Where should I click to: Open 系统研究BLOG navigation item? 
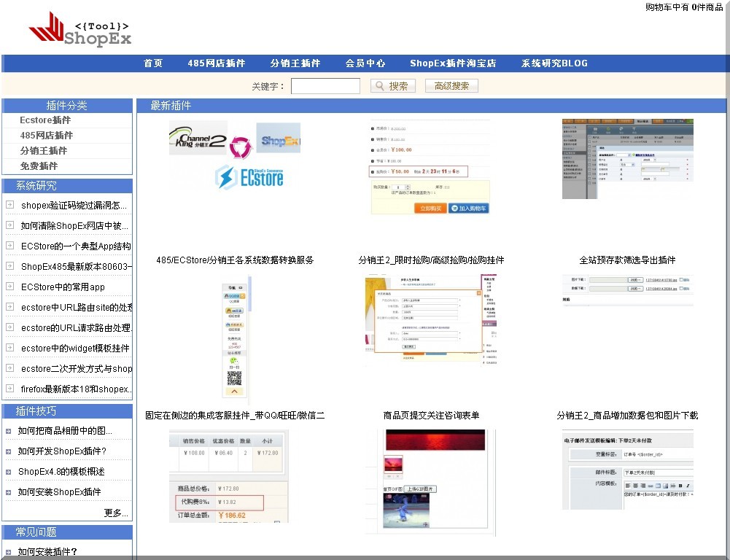(x=554, y=63)
